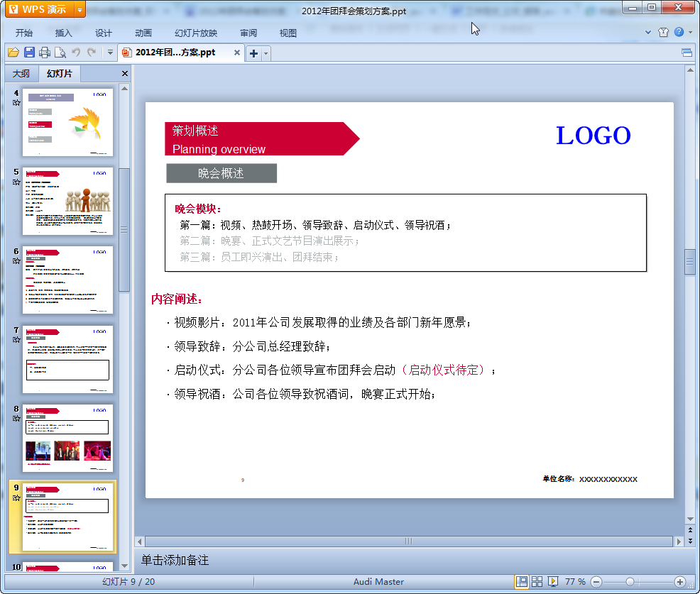Click the 策划概述 title banner on slide

[x=262, y=139]
